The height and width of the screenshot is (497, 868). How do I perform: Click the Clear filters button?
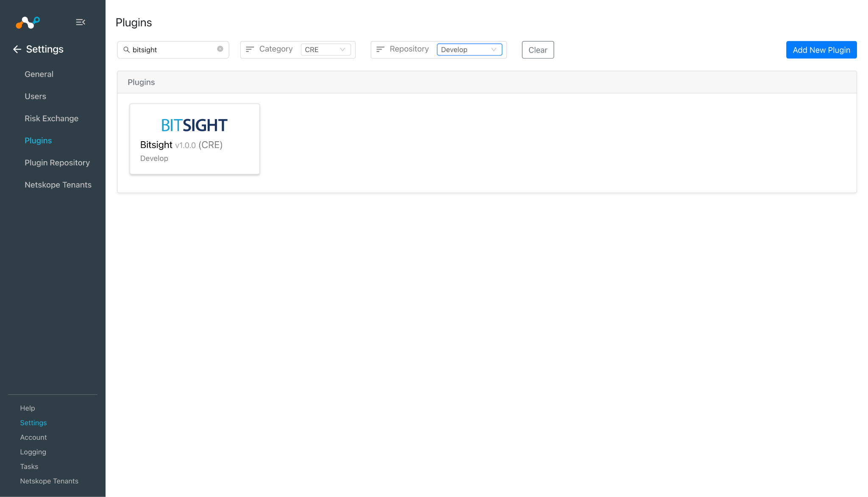(x=538, y=50)
